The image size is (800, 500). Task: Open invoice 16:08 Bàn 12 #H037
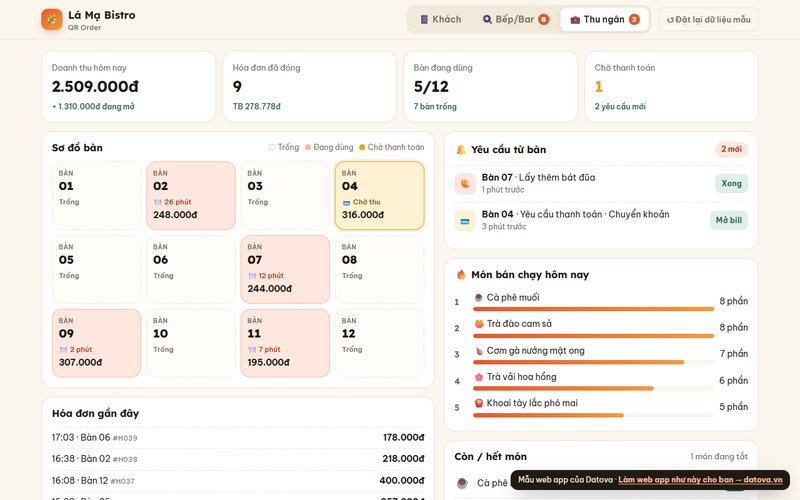(238, 481)
